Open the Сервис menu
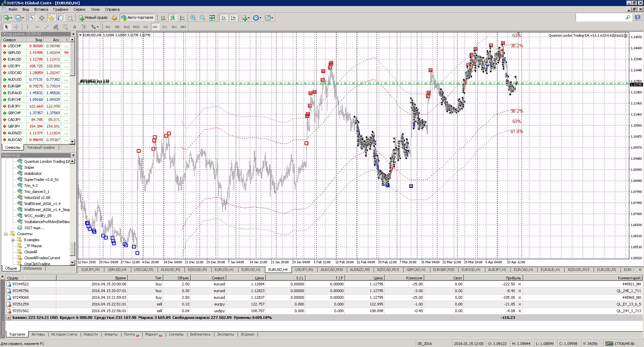This screenshot has height=347, width=644. click(x=79, y=9)
